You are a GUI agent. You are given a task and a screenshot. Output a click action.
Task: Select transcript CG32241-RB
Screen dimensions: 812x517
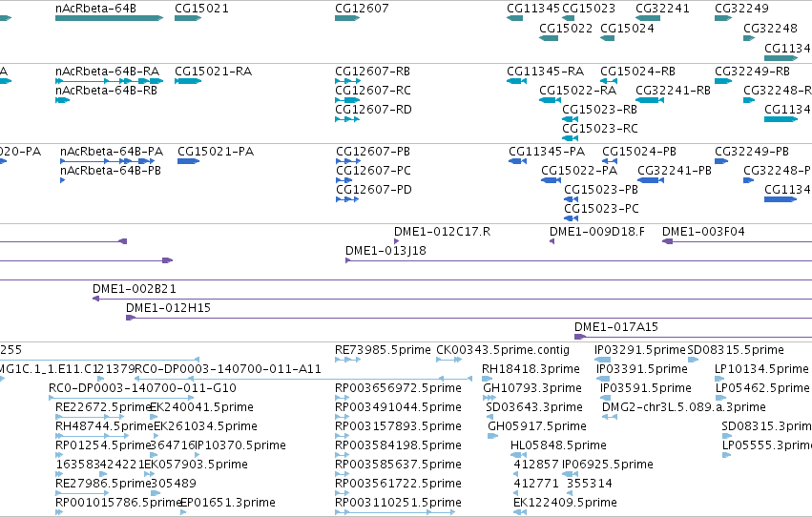click(x=650, y=100)
